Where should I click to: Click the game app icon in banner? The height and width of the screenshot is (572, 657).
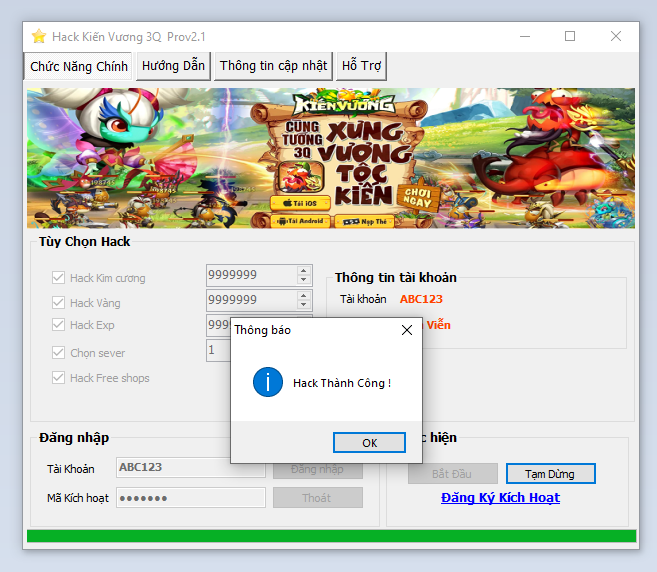click(301, 177)
